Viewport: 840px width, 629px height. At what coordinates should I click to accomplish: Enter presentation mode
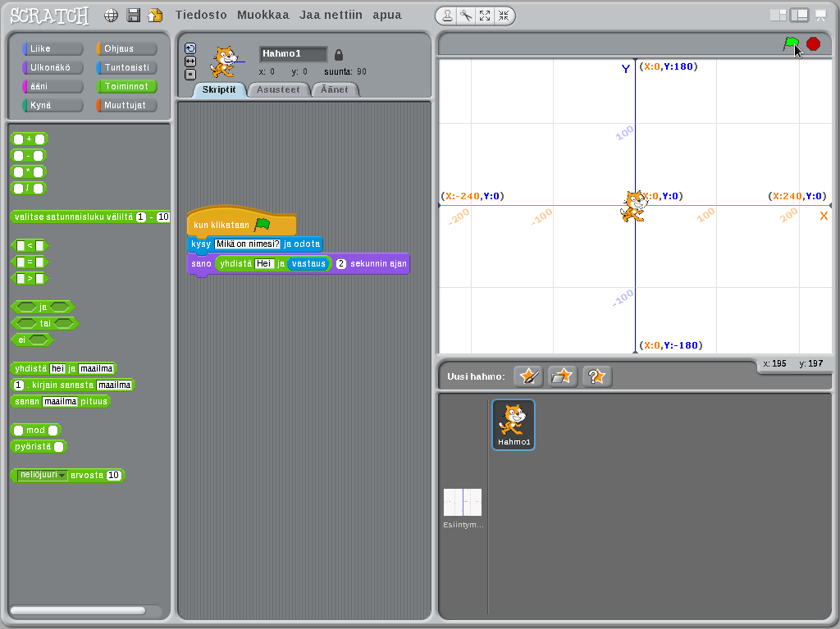[820, 16]
